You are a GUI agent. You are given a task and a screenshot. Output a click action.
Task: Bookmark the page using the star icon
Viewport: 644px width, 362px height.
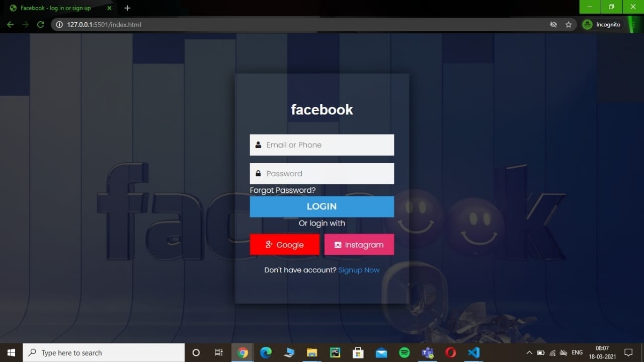point(569,24)
